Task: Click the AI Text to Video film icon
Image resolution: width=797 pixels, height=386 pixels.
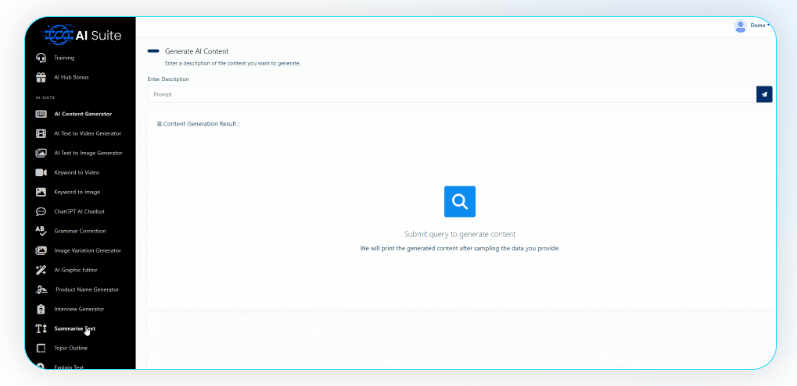Action: (41, 133)
